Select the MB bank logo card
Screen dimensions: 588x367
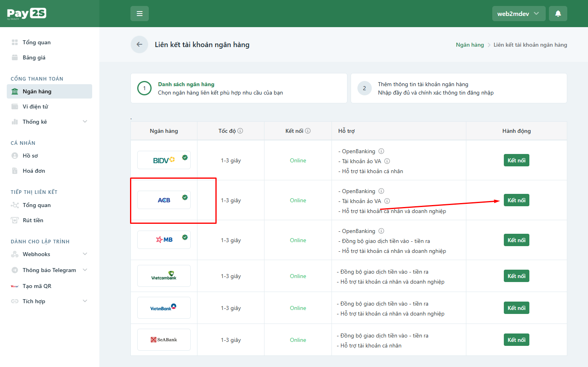point(164,240)
